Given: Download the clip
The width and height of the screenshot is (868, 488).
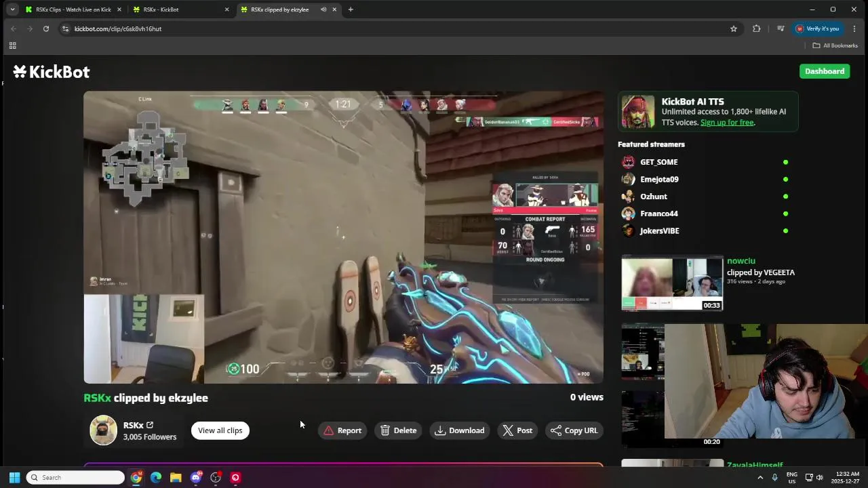Looking at the screenshot, I should (460, 430).
